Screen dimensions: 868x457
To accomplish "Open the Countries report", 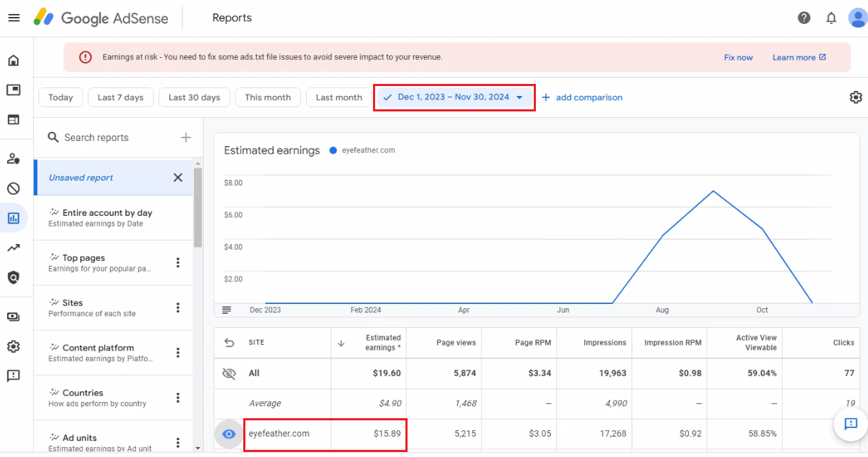I will (x=113, y=398).
